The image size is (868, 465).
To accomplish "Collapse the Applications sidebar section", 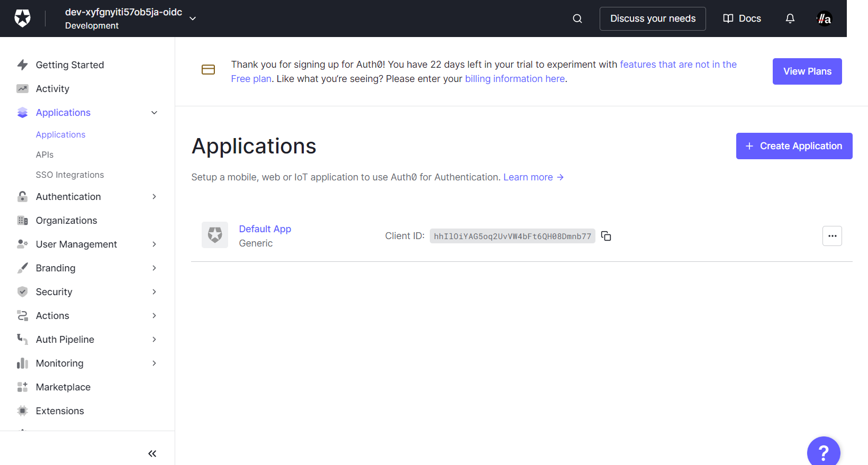I will point(154,113).
